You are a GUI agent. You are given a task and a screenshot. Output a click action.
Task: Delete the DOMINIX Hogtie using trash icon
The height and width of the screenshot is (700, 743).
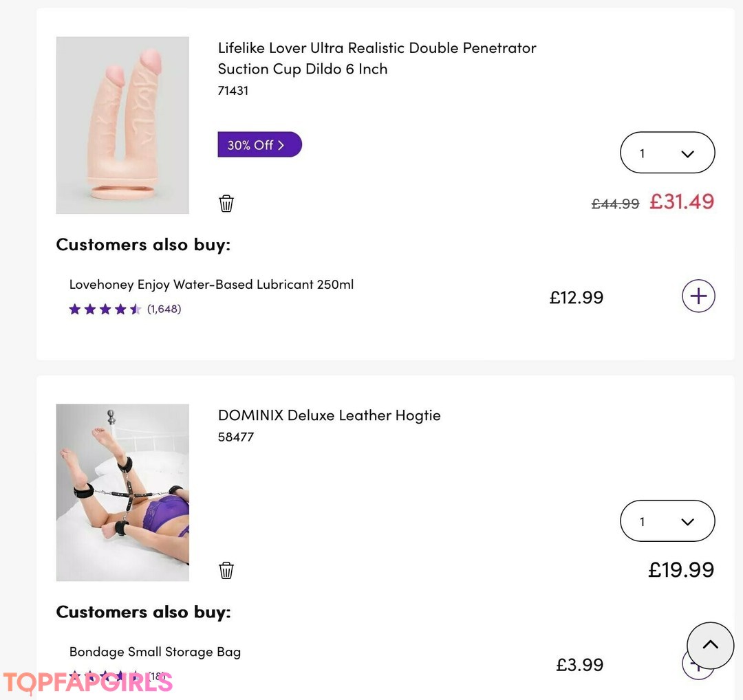pyautogui.click(x=226, y=571)
